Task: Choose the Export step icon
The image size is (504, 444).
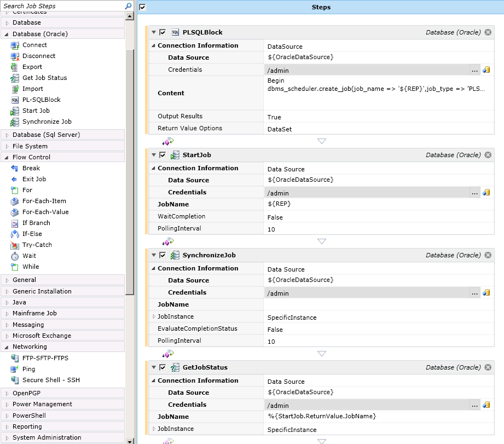Action: click(x=15, y=67)
